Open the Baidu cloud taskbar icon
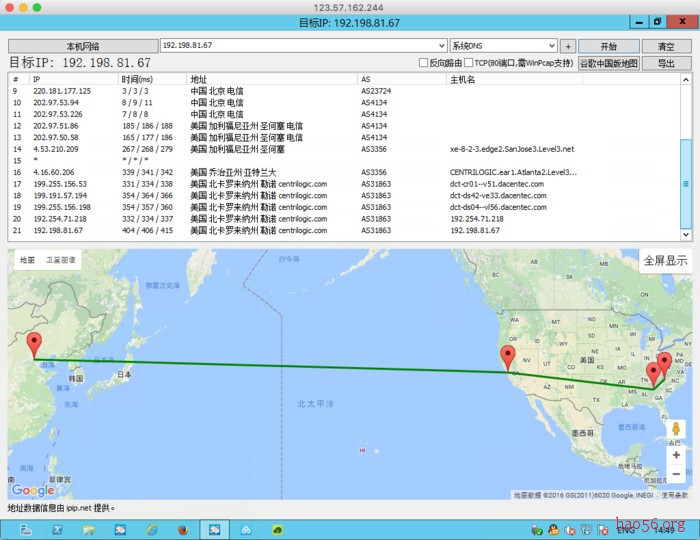Image resolution: width=700 pixels, height=540 pixels. point(246,530)
